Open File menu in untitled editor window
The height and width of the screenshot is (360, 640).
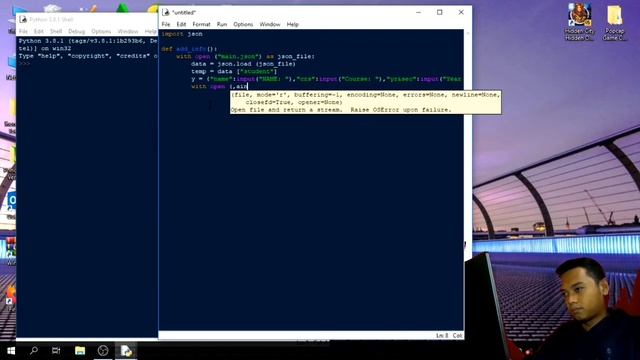click(166, 24)
